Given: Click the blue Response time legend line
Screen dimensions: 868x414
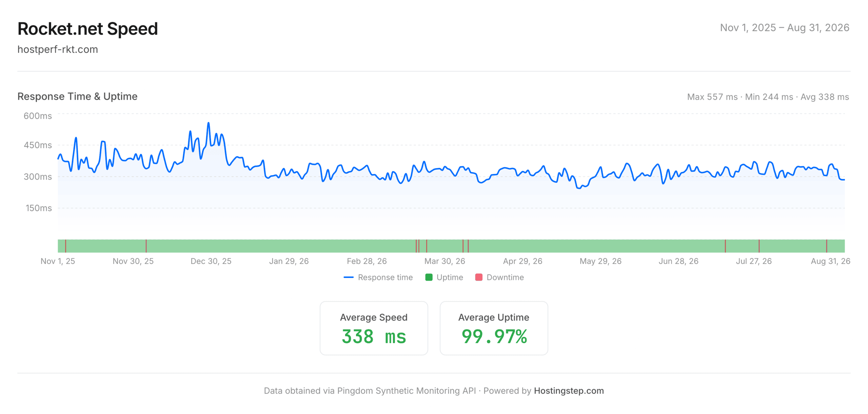Looking at the screenshot, I should click(349, 278).
